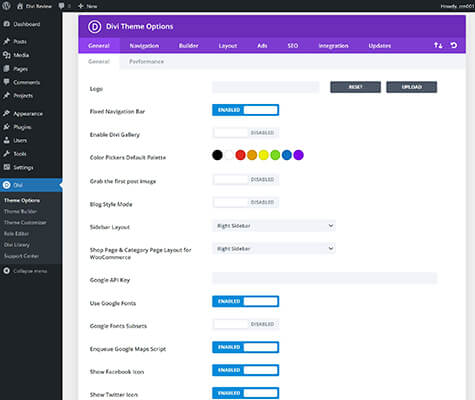Select the Divi menu in the sidebar
Image resolution: width=475 pixels, height=400 pixels.
pyautogui.click(x=31, y=185)
